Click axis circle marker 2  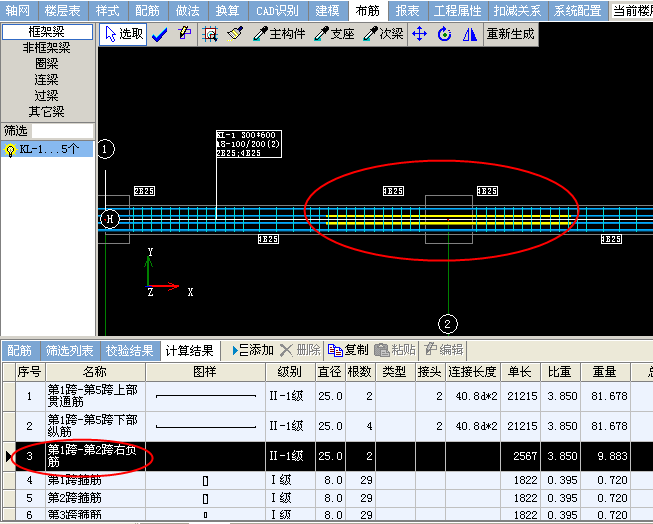click(448, 324)
